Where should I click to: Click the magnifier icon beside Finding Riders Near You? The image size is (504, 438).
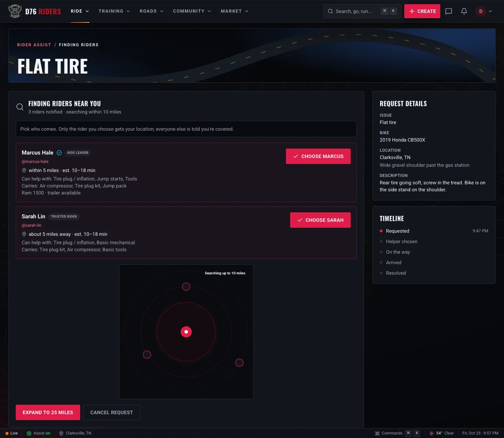pos(20,107)
